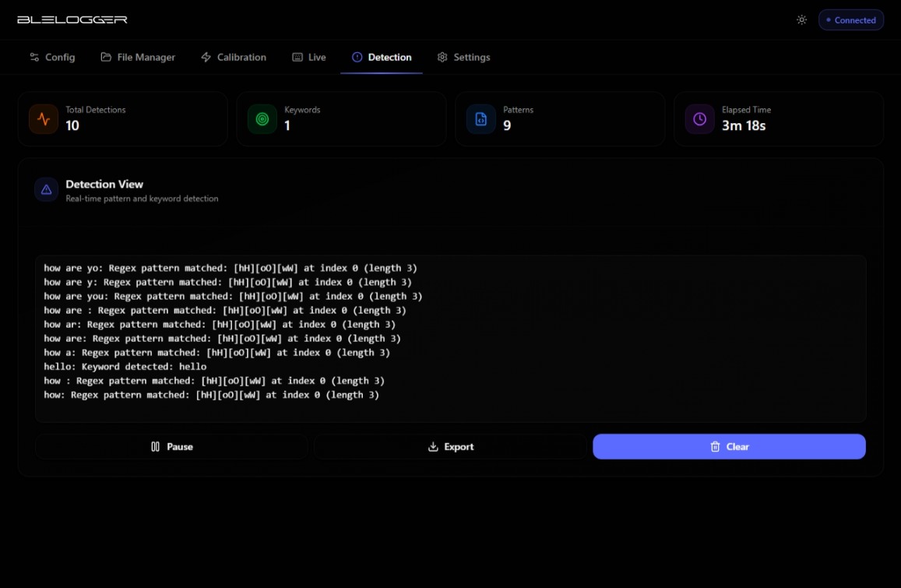Screen dimensions: 901x588
Task: Select the Detection tab
Action: click(x=382, y=57)
